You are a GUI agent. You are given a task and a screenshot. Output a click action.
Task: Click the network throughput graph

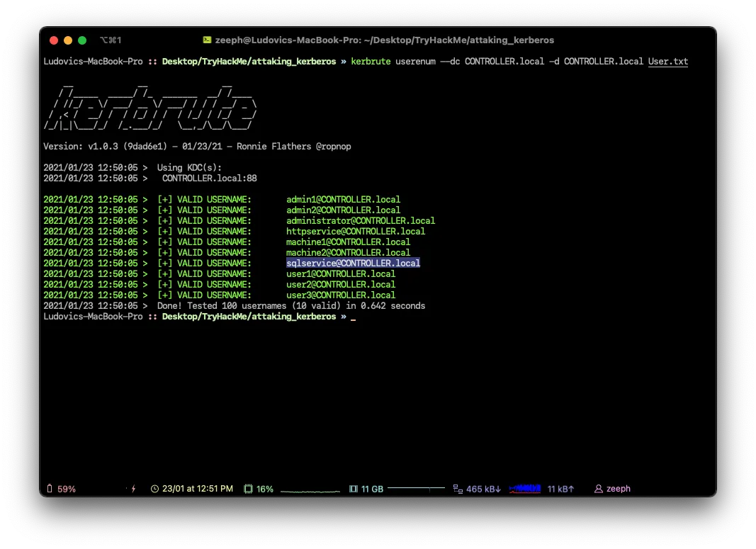525,488
